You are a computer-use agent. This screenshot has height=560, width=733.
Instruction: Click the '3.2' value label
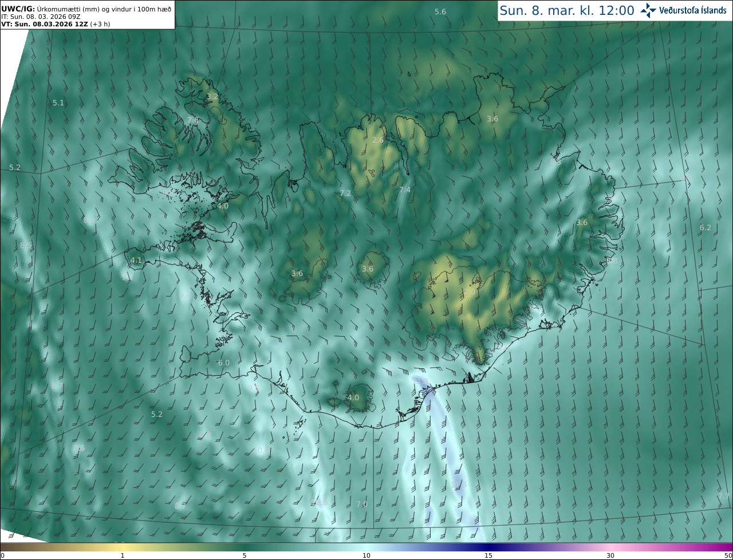click(x=212, y=97)
